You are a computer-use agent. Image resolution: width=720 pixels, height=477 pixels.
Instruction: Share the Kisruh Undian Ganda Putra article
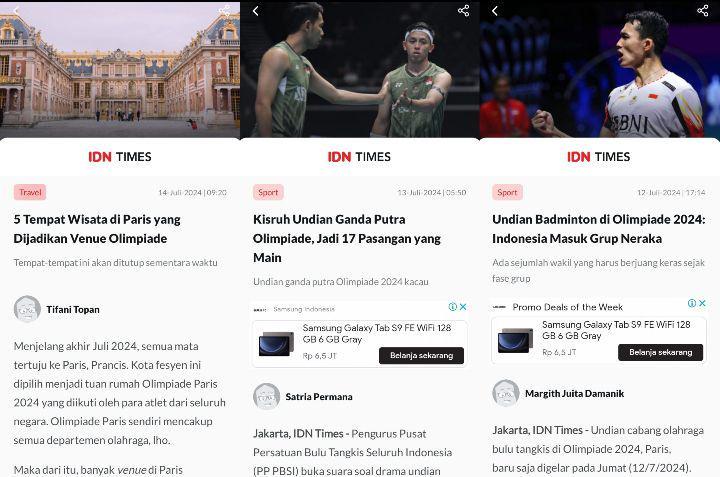click(463, 11)
